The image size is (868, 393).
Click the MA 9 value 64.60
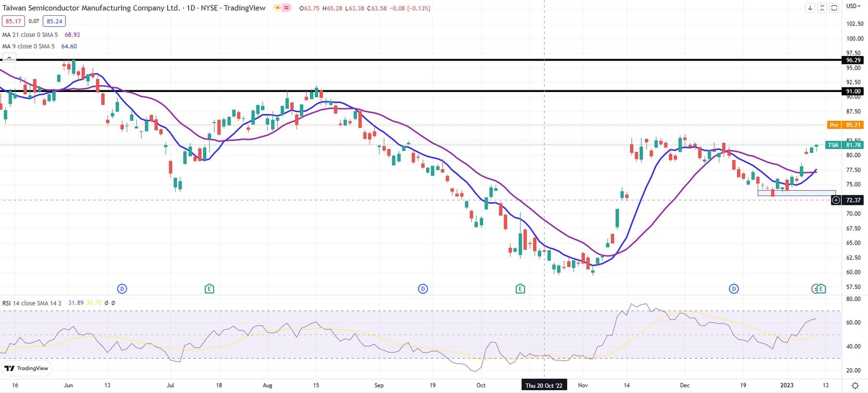(69, 46)
